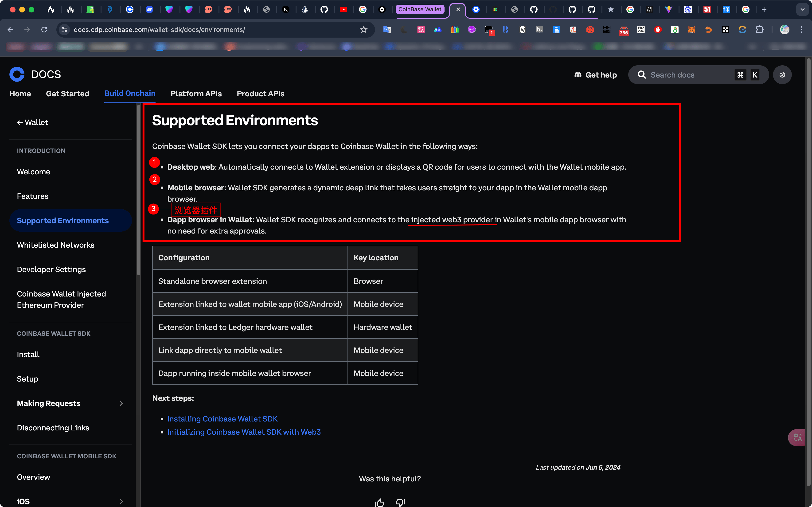The height and width of the screenshot is (507, 812).
Task: Open the Setup sidebar page
Action: point(27,379)
